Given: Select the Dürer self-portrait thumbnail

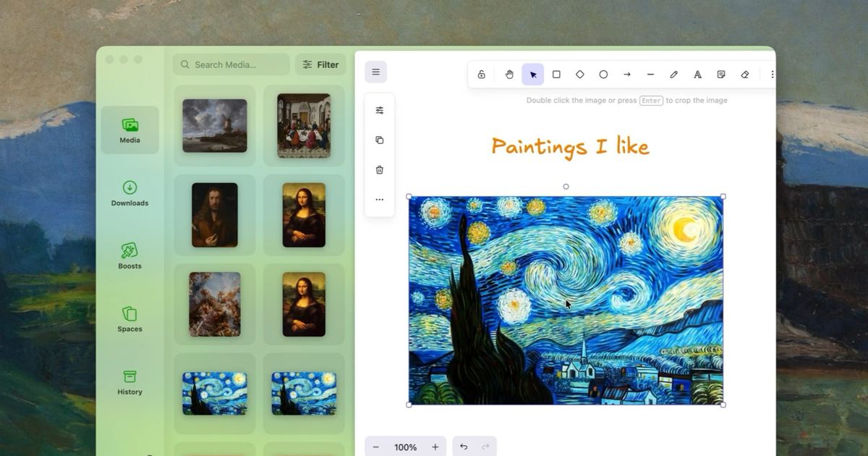Looking at the screenshot, I should (x=215, y=215).
